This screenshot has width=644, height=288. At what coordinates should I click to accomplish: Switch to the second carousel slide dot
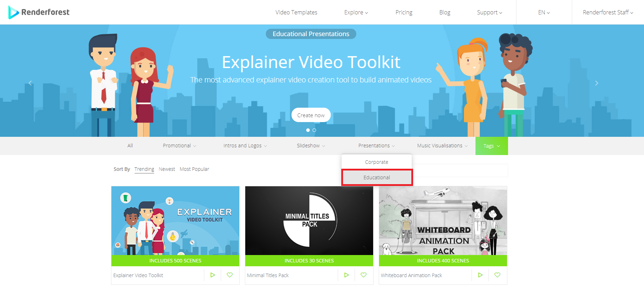point(314,130)
